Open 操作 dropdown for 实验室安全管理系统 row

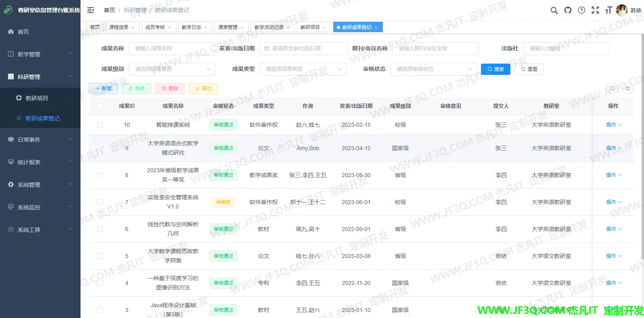point(614,202)
